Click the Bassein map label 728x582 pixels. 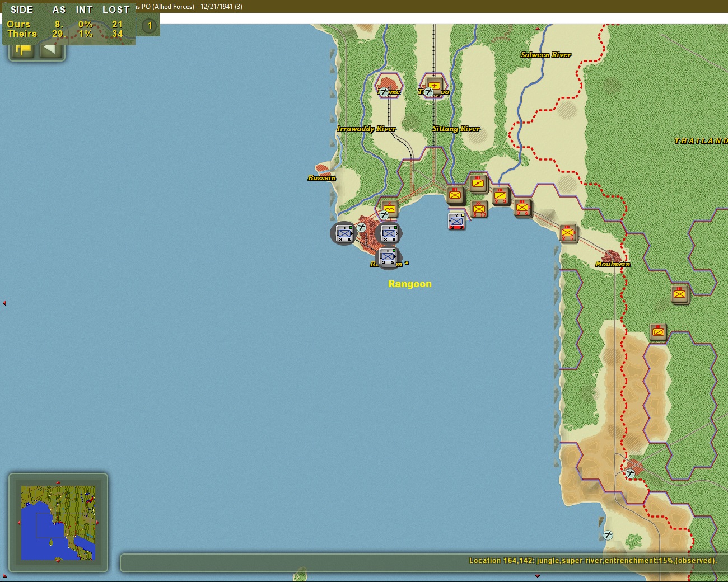(x=322, y=178)
